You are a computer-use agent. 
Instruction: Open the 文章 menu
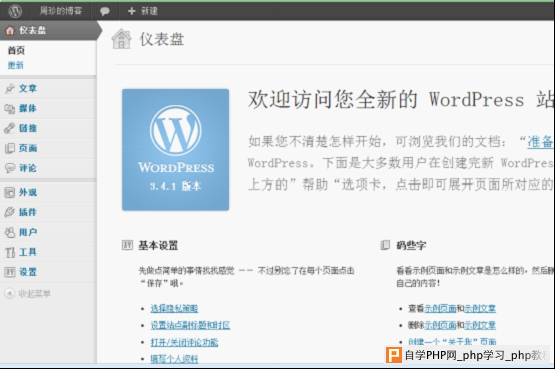[x=28, y=88]
